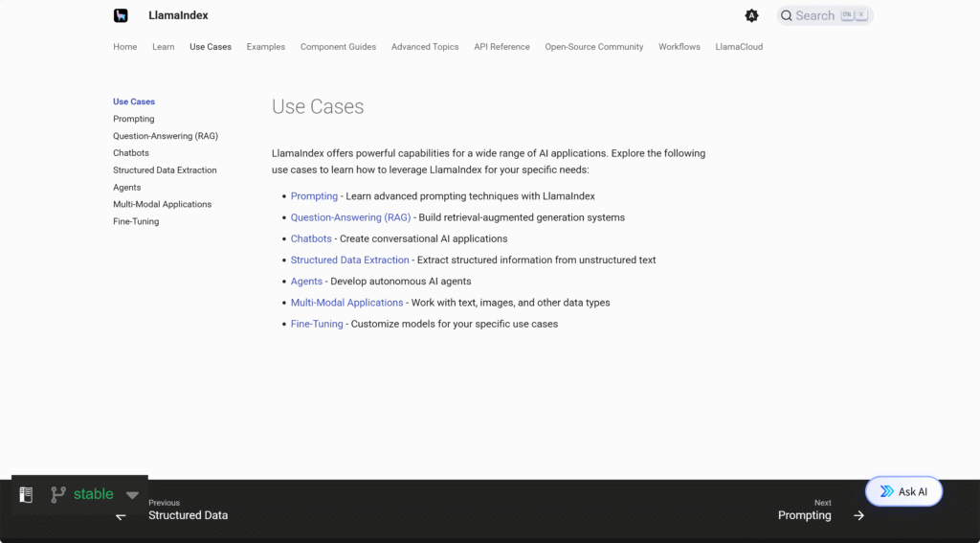
Task: Follow the Question-Answering (RAG) link in the list
Action: [350, 217]
